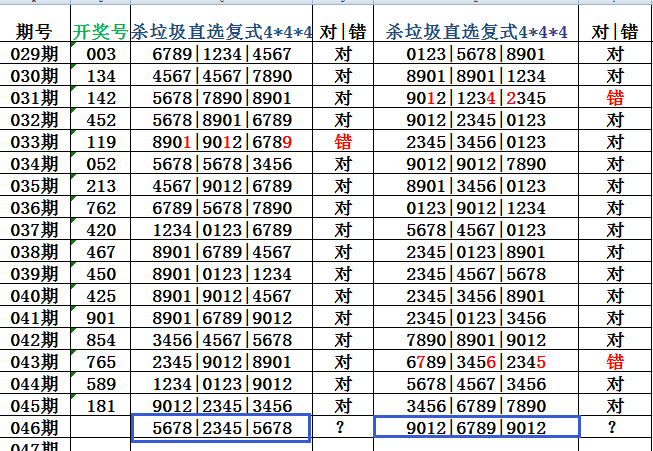This screenshot has height=451, width=653.
Task: Select cell 8901|0123|1234
Action: click(222, 274)
